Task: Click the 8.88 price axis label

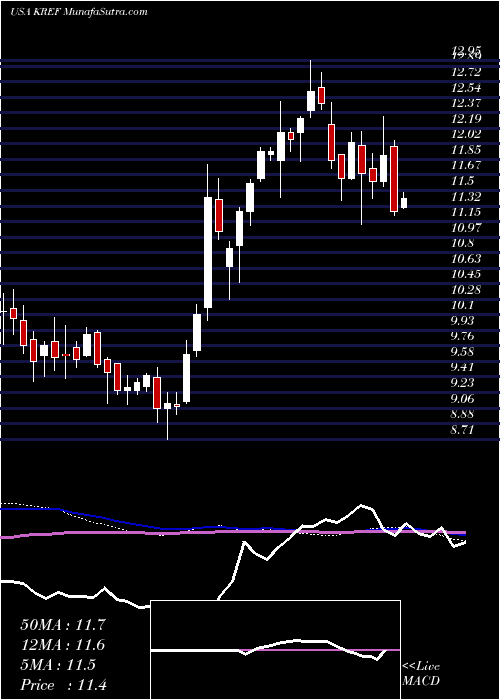Action: (464, 414)
